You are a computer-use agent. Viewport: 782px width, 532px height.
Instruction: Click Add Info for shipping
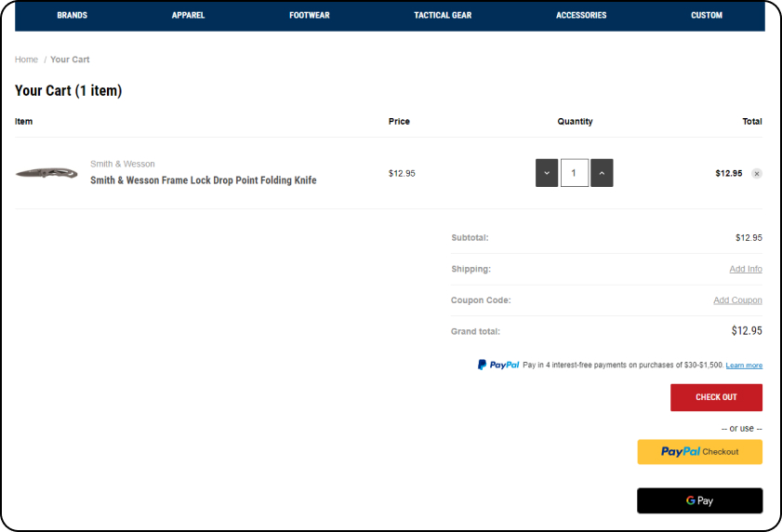click(x=746, y=269)
